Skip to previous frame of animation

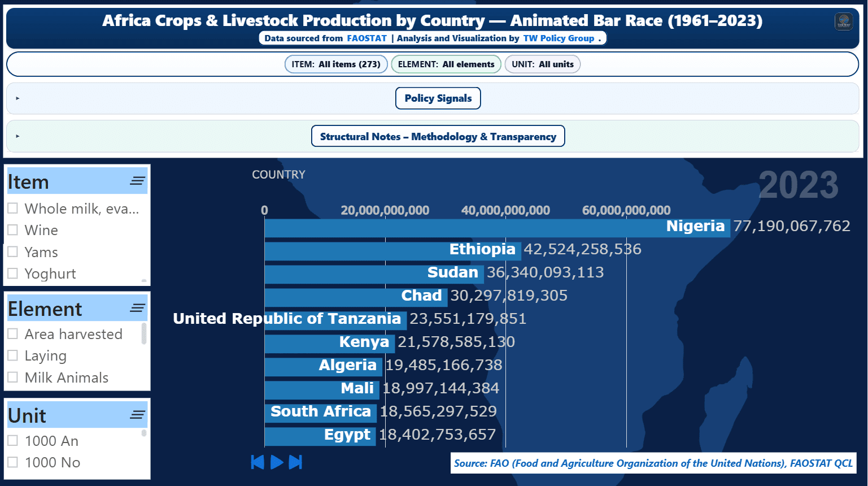pyautogui.click(x=258, y=462)
